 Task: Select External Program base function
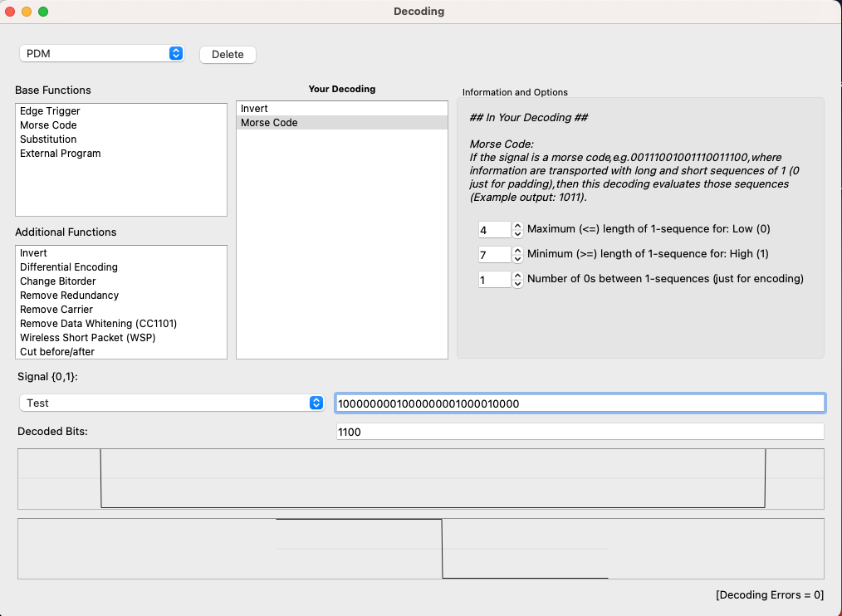(60, 154)
